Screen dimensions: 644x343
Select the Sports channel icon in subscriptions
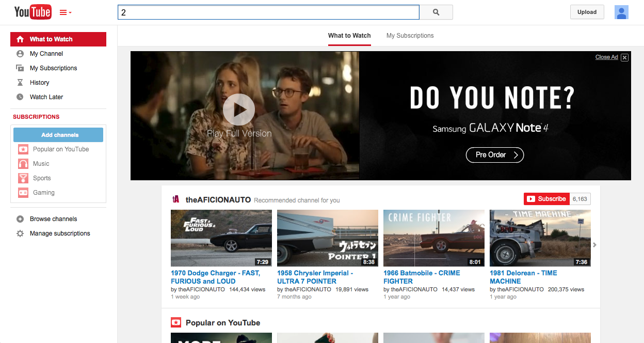pos(23,178)
